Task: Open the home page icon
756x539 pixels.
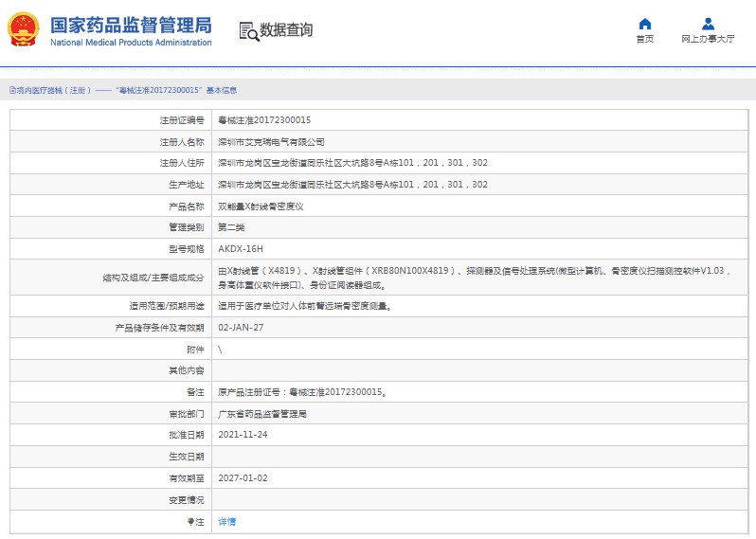Action: pyautogui.click(x=644, y=24)
